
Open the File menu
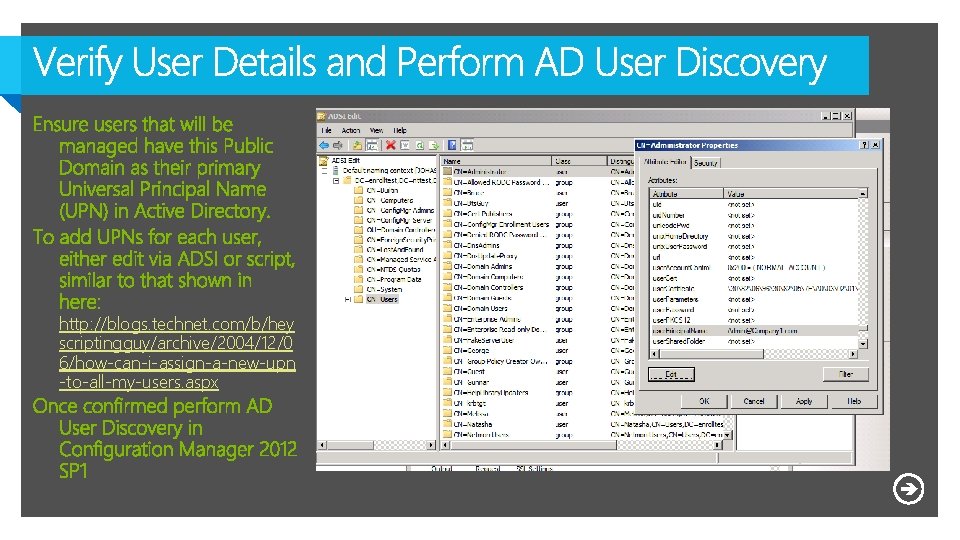tap(327, 130)
